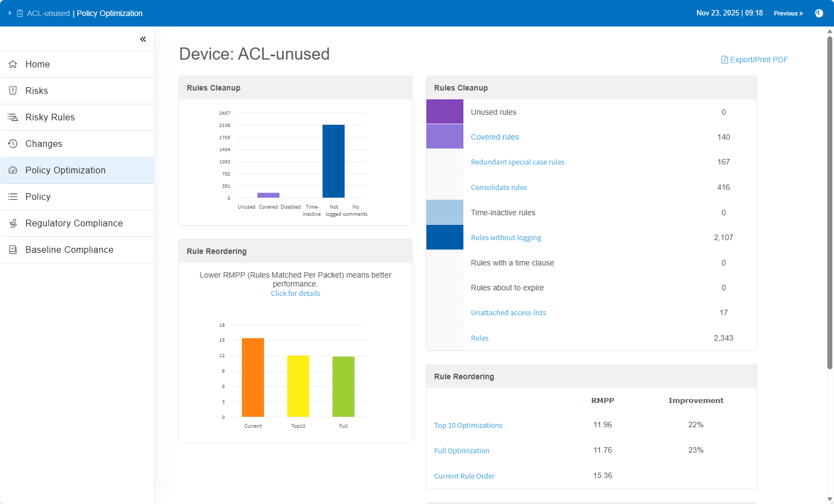
Task: Export or print the report as PDF
Action: (x=754, y=60)
